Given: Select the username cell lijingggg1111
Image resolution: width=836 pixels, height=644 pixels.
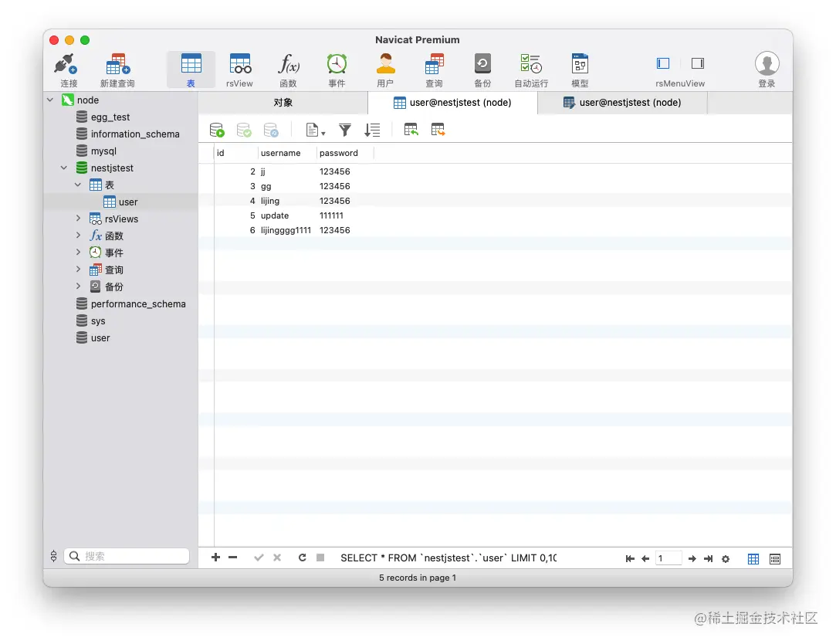Looking at the screenshot, I should point(286,230).
